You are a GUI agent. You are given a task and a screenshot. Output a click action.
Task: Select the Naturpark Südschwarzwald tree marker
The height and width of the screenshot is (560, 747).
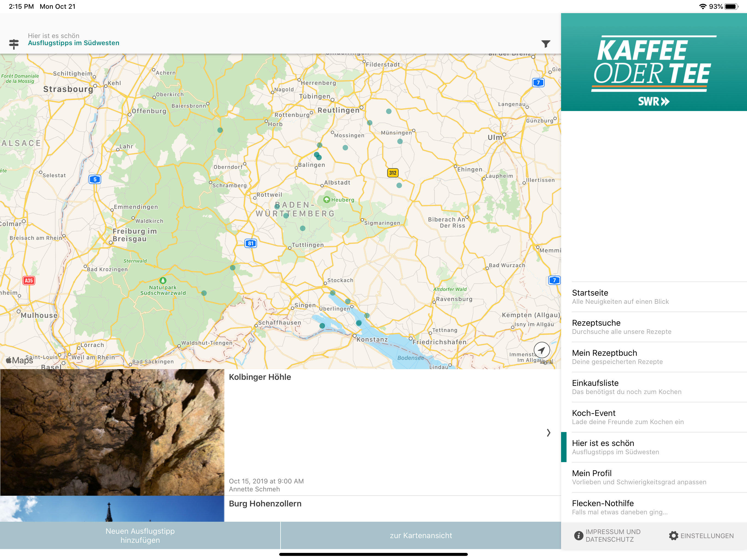163,280
